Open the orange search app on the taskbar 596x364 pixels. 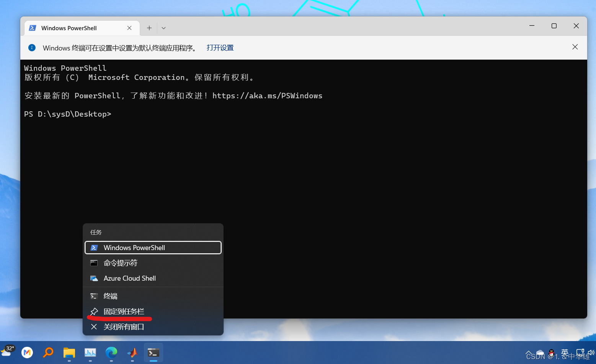[48, 353]
